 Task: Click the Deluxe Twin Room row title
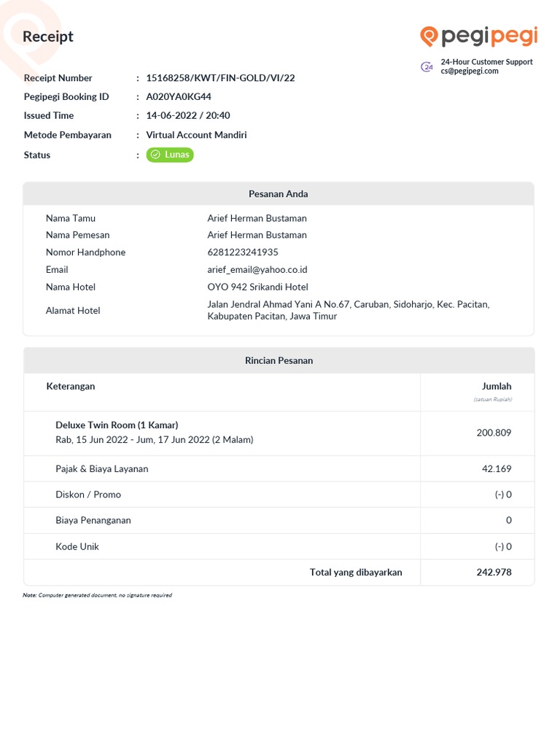117,425
